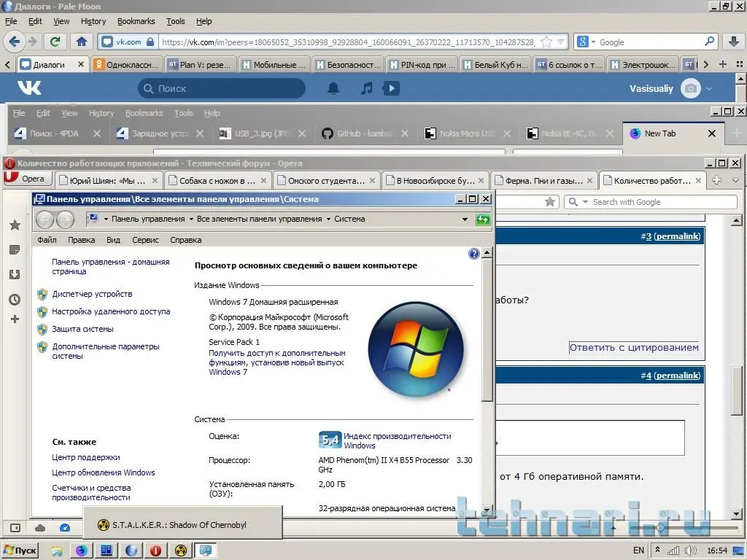Click System window vertical scrollbar thumb
The height and width of the screenshot is (560, 747).
(x=487, y=330)
